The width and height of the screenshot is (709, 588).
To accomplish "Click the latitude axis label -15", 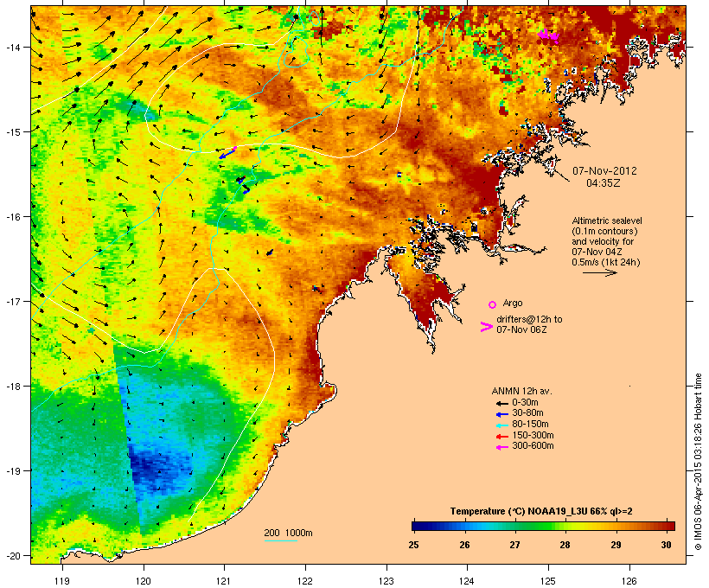I will click(13, 132).
